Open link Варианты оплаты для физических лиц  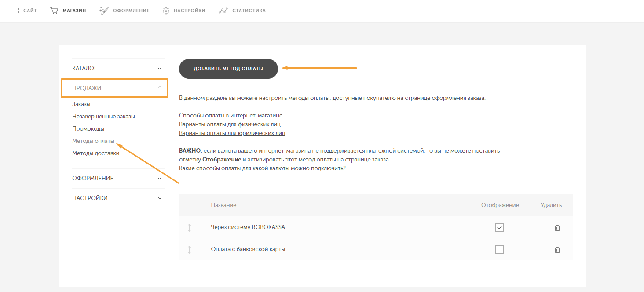[x=230, y=124]
